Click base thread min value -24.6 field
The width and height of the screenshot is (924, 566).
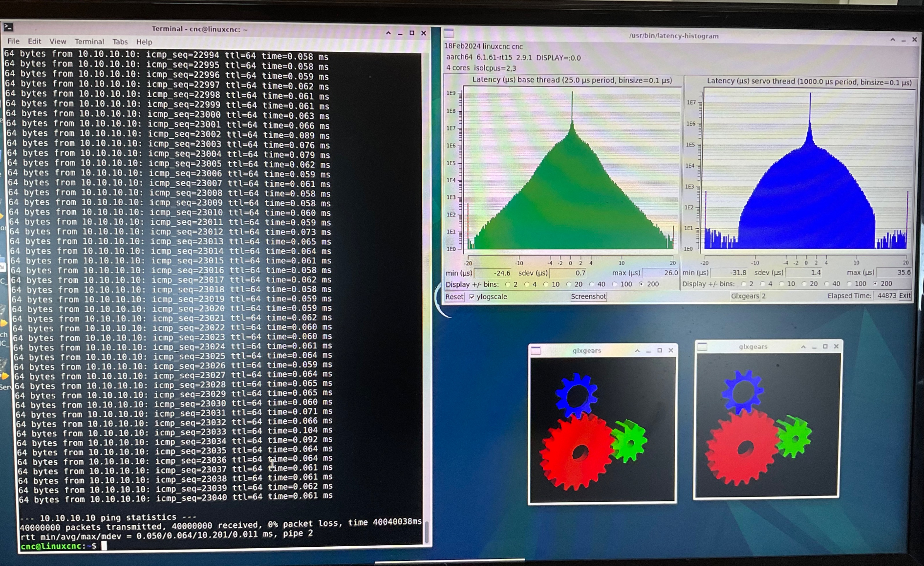(493, 273)
